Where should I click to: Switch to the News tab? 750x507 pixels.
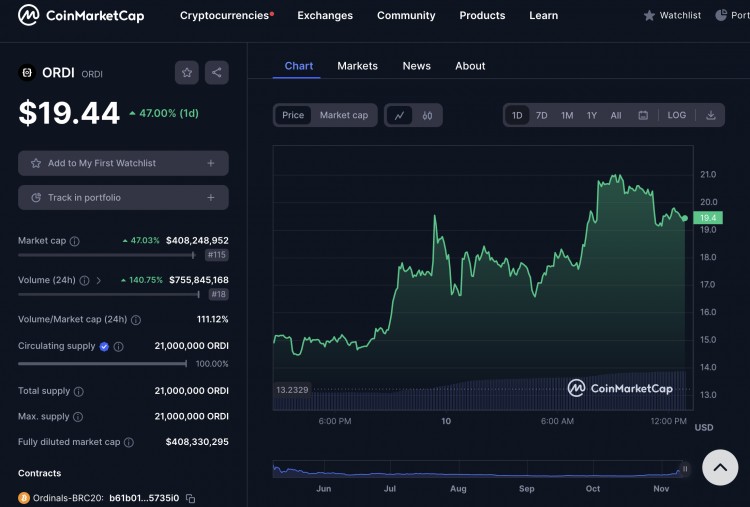[x=417, y=66]
